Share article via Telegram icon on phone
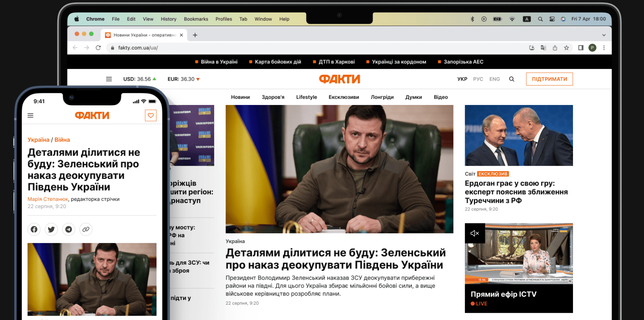 coord(68,229)
